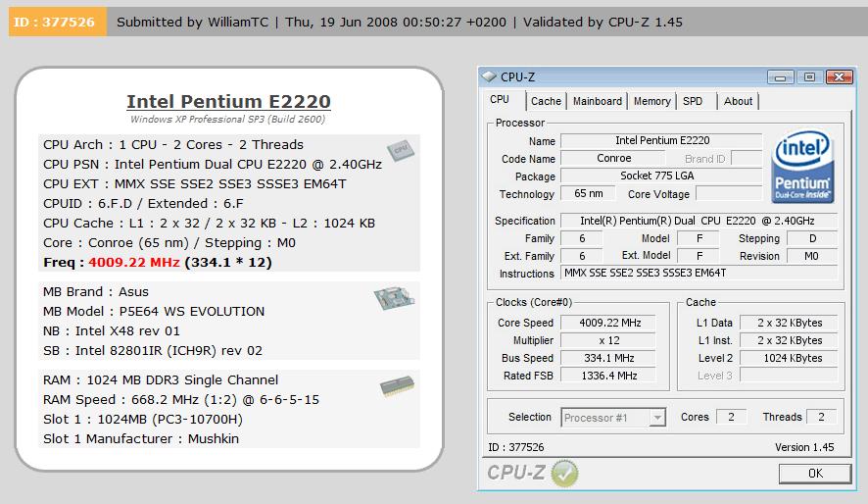Image resolution: width=868 pixels, height=504 pixels.
Task: Click the Core Speed value 4009.22 MHz
Action: click(609, 323)
